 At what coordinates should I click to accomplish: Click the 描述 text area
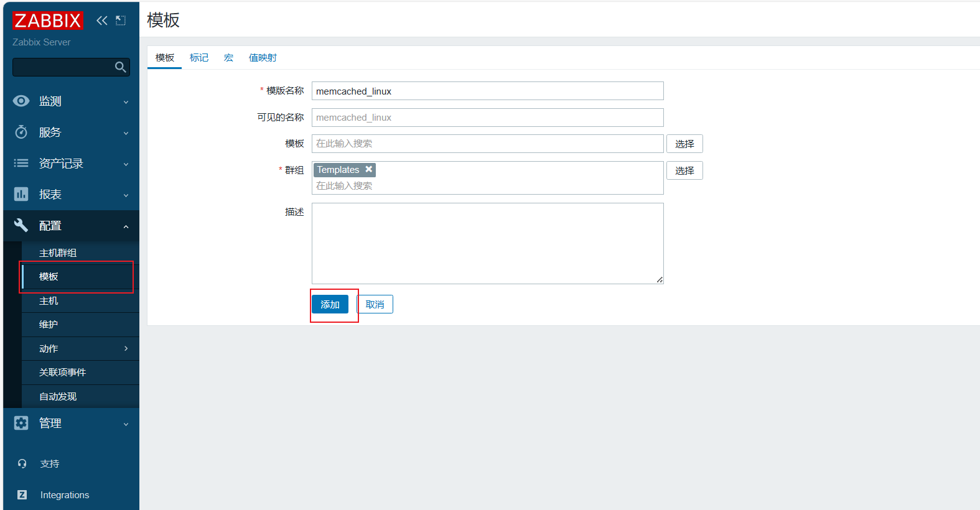pos(487,243)
